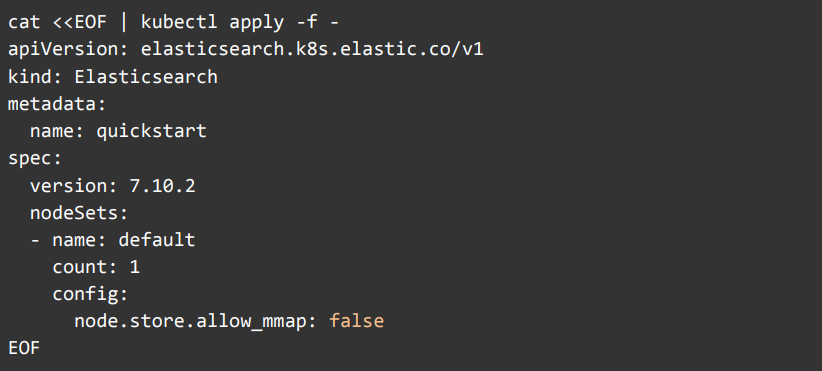
Task: Click the 'count:' key
Action: pos(85,267)
